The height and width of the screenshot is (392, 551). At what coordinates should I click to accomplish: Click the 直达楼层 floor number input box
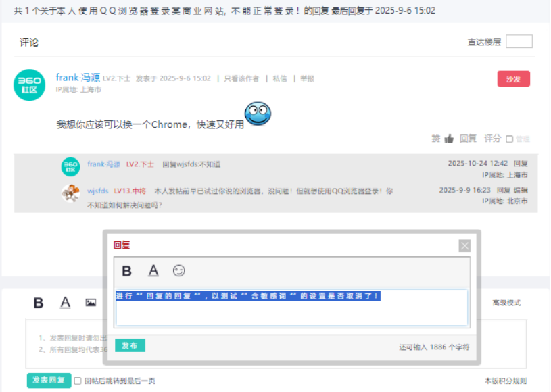[x=519, y=42]
